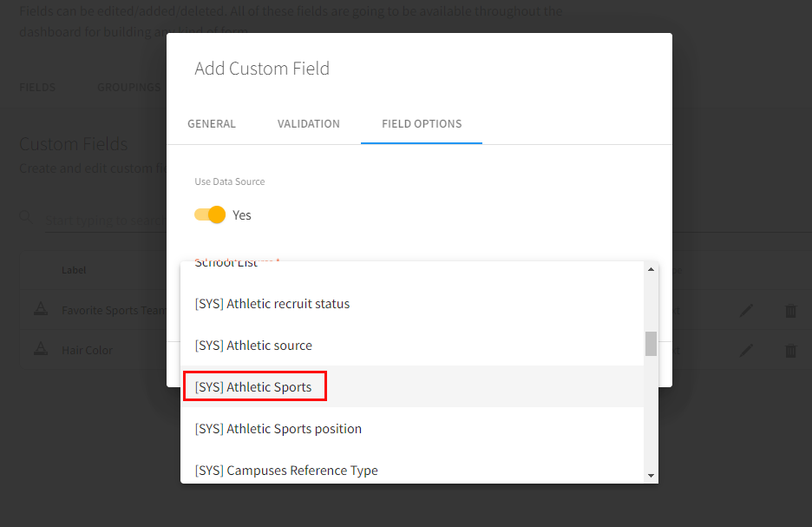This screenshot has height=527, width=812.
Task: Open the Validation tab
Action: tap(308, 124)
